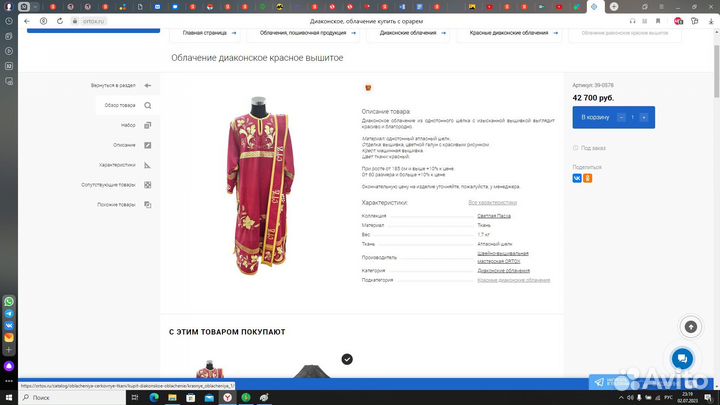Viewport: 720px width, 405px height.
Task: Click the headphones read-aloud icon
Action: [x=633, y=21]
